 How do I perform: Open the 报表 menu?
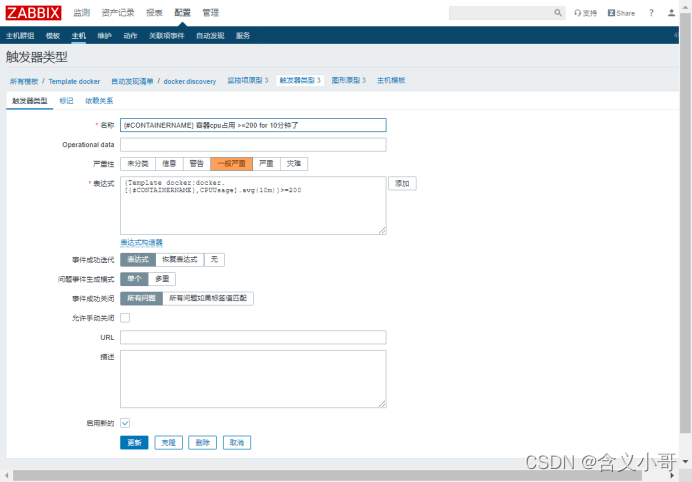coord(154,13)
